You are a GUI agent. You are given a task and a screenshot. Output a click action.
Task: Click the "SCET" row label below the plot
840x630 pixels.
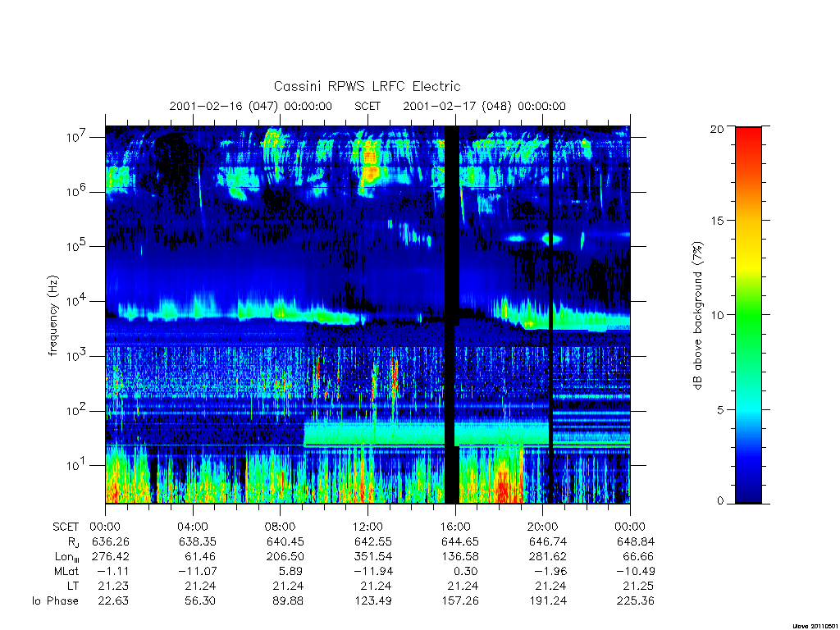(x=66, y=527)
